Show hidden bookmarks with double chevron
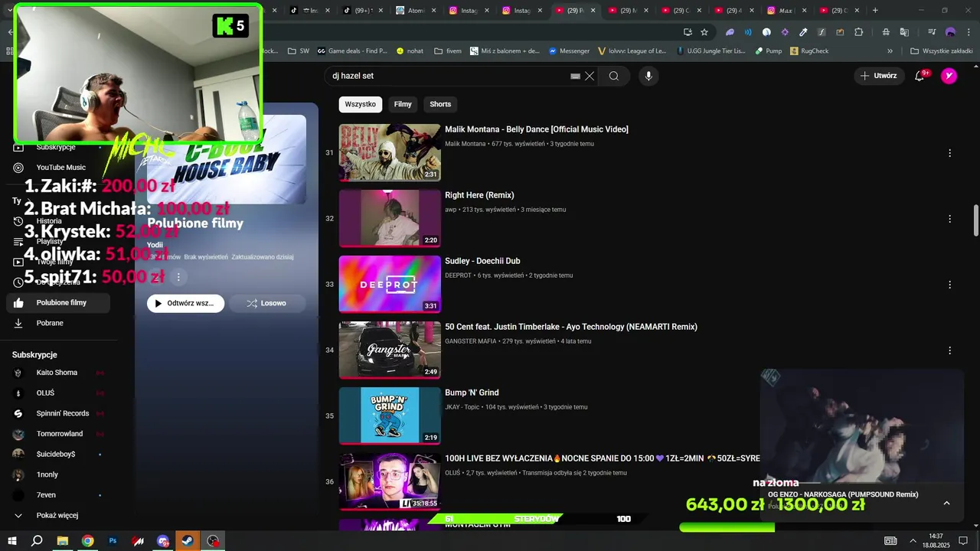This screenshot has width=980, height=551. pyautogui.click(x=890, y=51)
